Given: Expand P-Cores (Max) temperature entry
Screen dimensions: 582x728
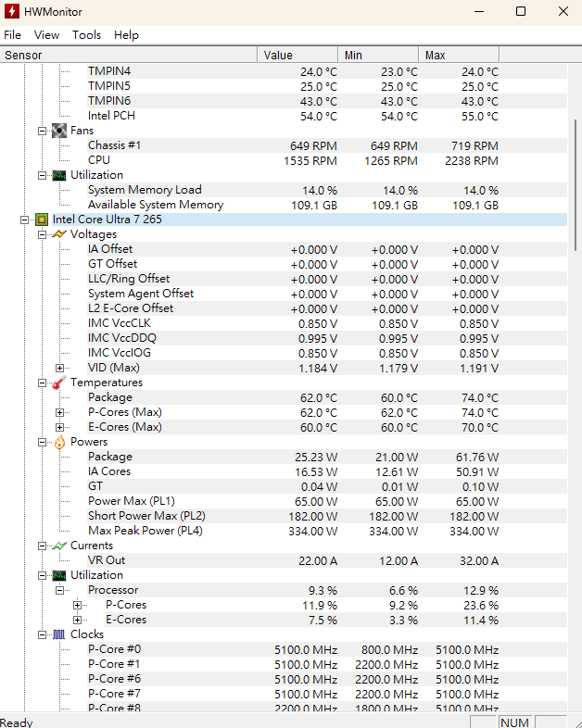Looking at the screenshot, I should (x=59, y=412).
